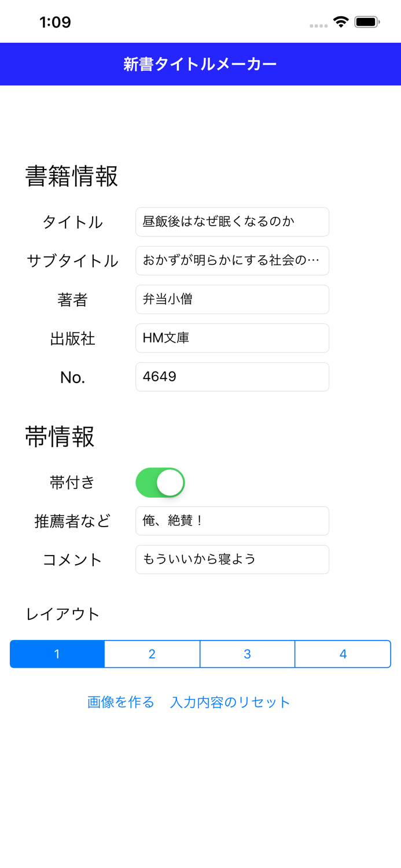The height and width of the screenshot is (868, 401).
Task: Click the No. field containing 4649
Action: coord(231,377)
